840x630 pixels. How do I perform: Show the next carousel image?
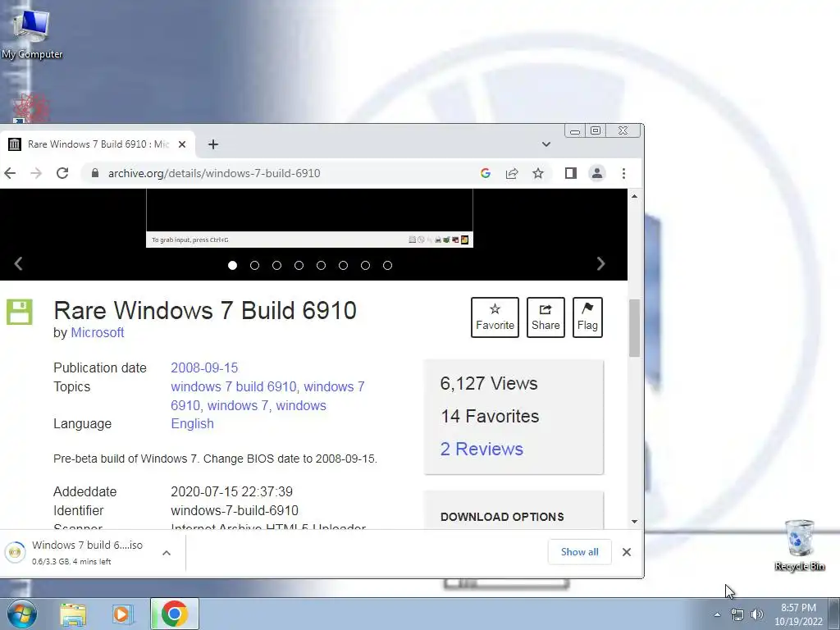coord(600,263)
